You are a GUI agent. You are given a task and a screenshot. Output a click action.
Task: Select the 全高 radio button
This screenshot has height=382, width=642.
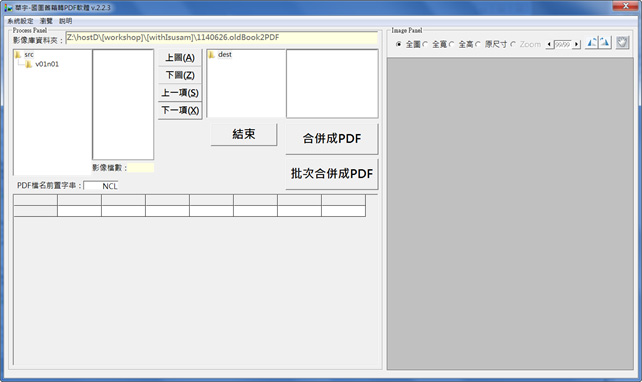(451, 44)
